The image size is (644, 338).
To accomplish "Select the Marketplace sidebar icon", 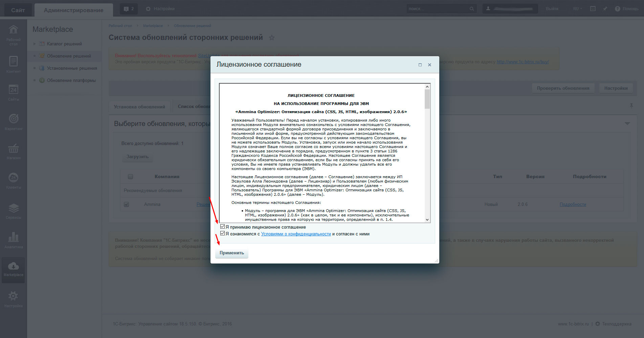I will tap(14, 270).
